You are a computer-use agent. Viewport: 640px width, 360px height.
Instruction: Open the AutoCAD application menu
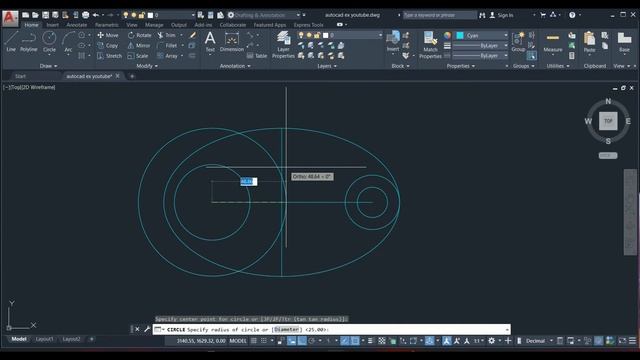10,18
